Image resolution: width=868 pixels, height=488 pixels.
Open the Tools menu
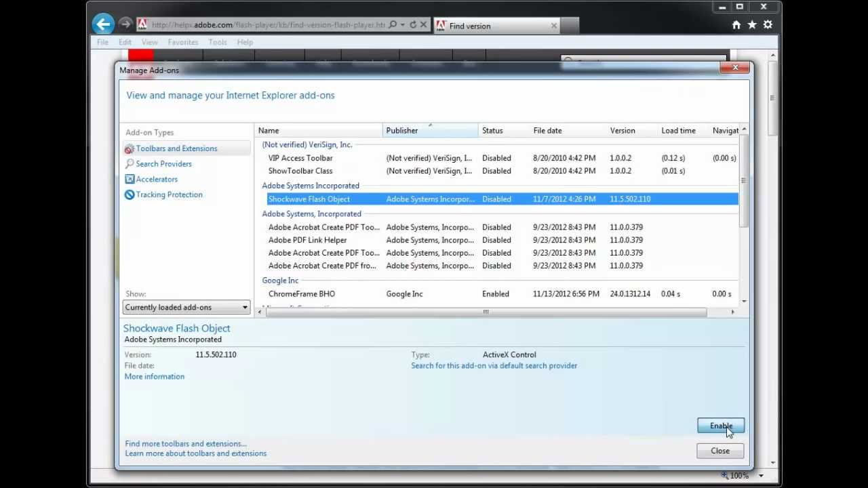pyautogui.click(x=218, y=42)
